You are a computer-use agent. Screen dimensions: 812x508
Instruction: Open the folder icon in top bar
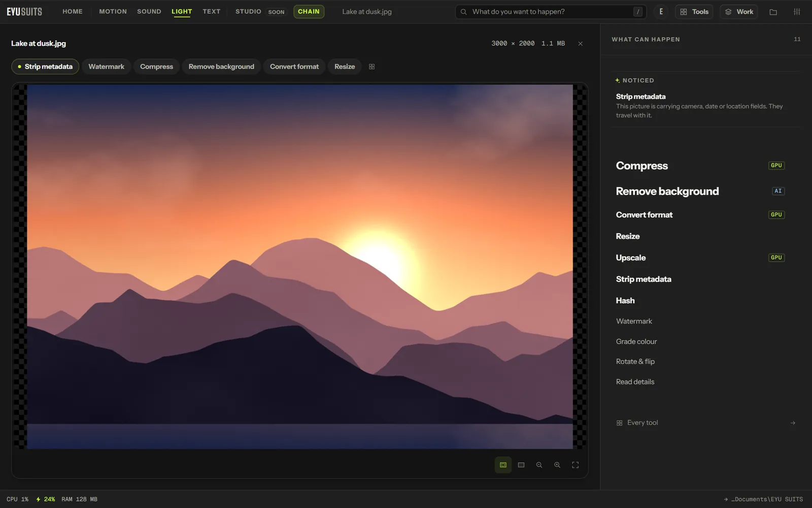pos(773,12)
